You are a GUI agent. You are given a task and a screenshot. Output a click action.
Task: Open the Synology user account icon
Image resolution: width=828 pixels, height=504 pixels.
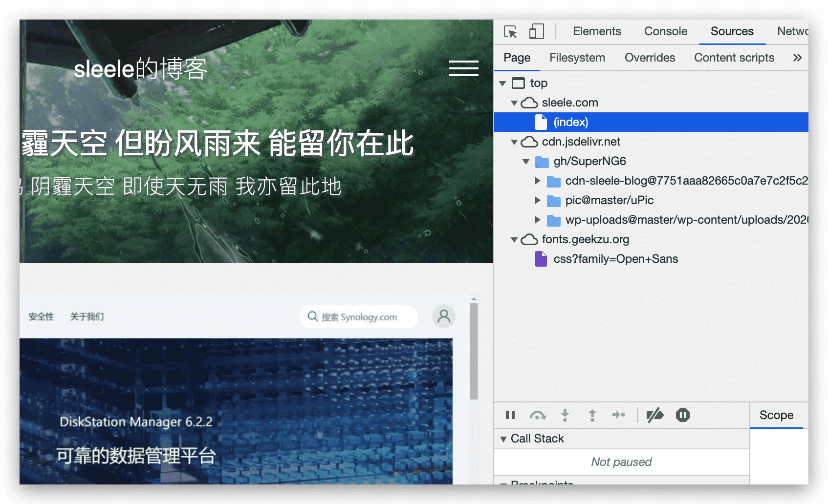tap(444, 316)
